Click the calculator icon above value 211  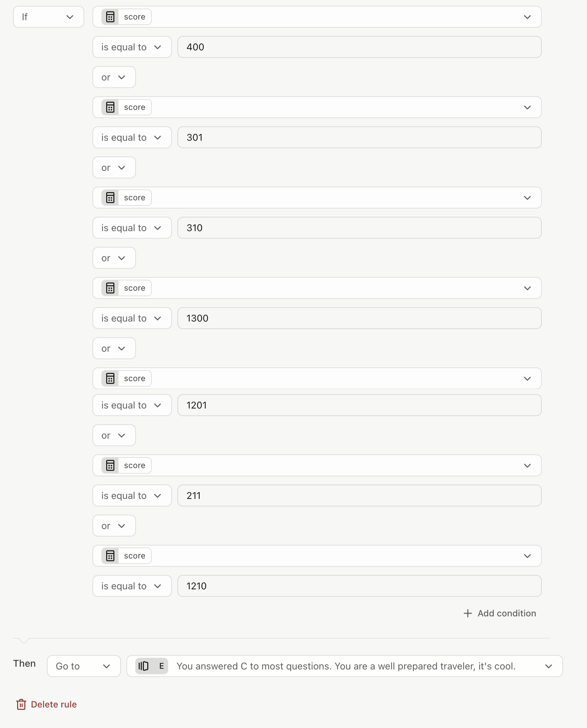(110, 465)
